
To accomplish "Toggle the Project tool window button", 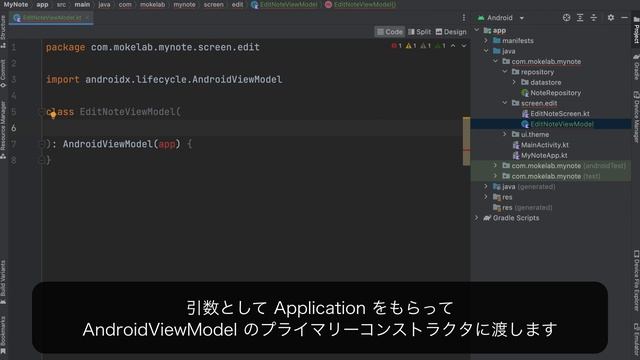I will click(636, 30).
